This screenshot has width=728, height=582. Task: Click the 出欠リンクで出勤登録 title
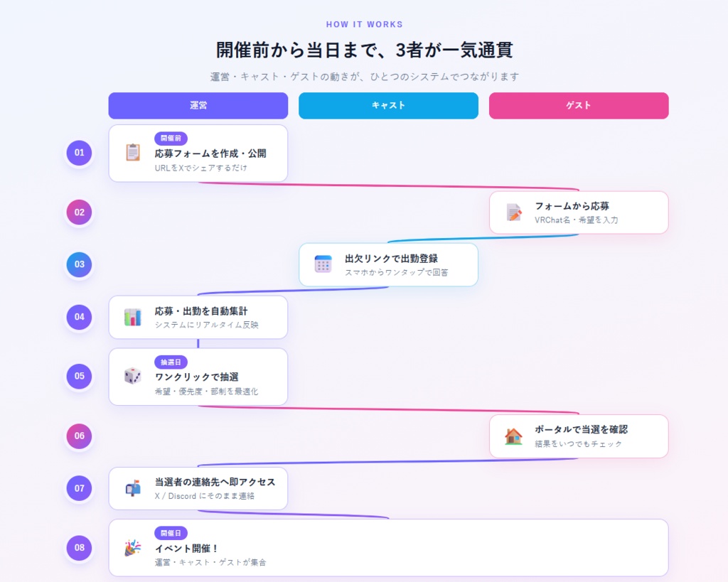point(392,259)
